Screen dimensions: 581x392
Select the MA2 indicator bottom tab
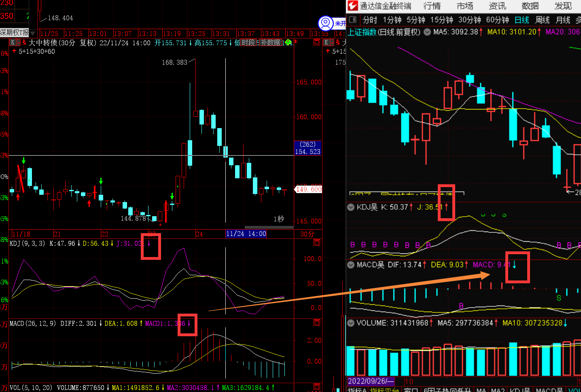498,390
